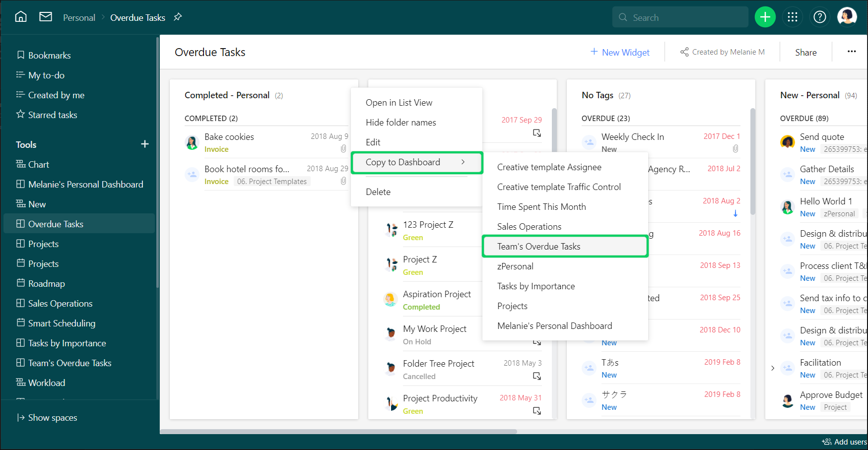Expand the Copy to Dashboard submenu
Screen dimensions: 868x450
click(416, 162)
